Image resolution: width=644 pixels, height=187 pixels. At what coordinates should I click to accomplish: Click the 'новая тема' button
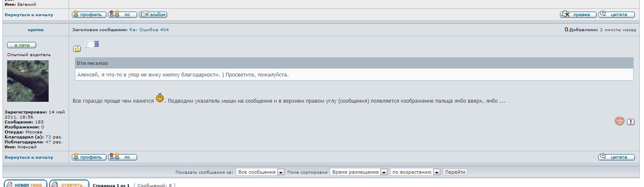pyautogui.click(x=25, y=184)
